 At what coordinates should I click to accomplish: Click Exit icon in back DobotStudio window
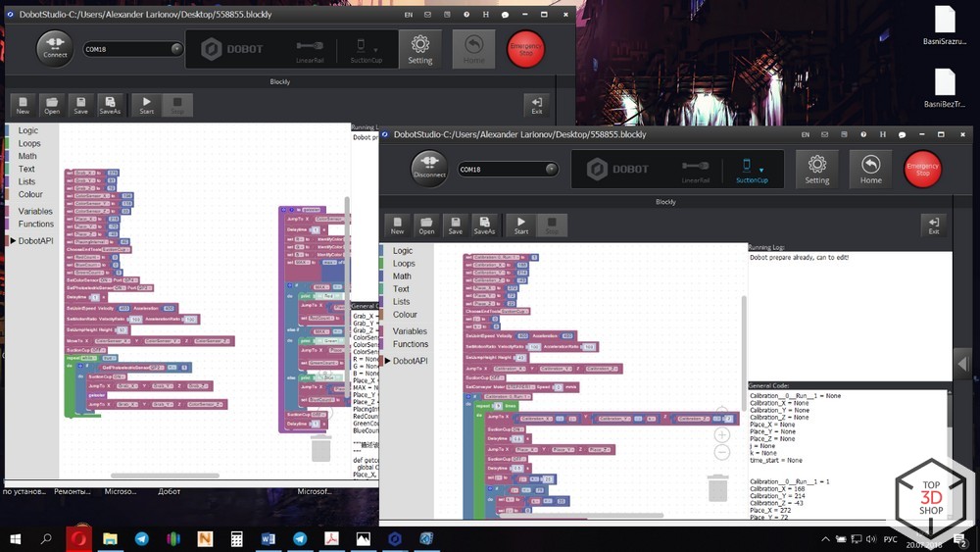coord(537,105)
